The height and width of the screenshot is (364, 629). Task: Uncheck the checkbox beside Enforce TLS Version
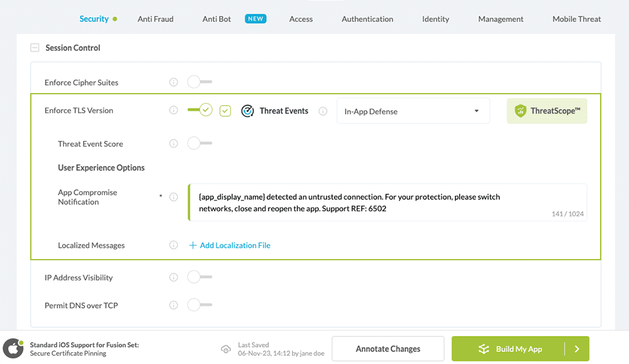225,110
